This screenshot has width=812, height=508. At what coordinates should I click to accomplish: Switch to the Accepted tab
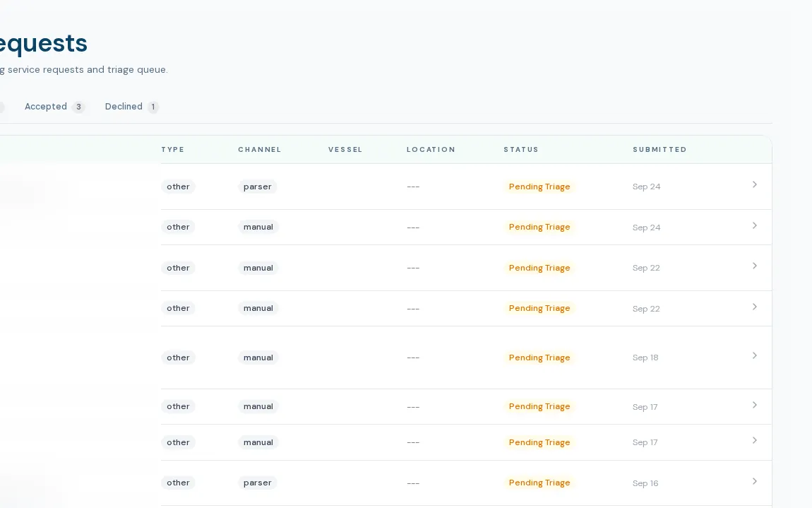click(54, 107)
